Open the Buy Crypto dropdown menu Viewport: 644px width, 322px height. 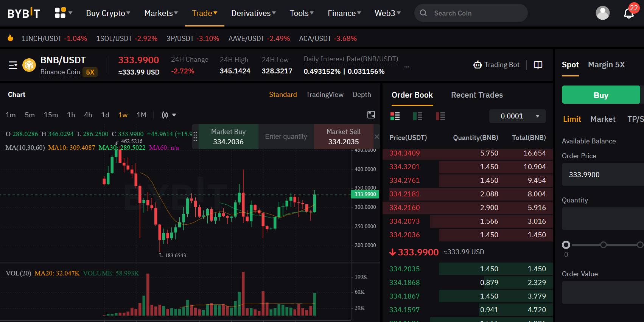point(108,13)
